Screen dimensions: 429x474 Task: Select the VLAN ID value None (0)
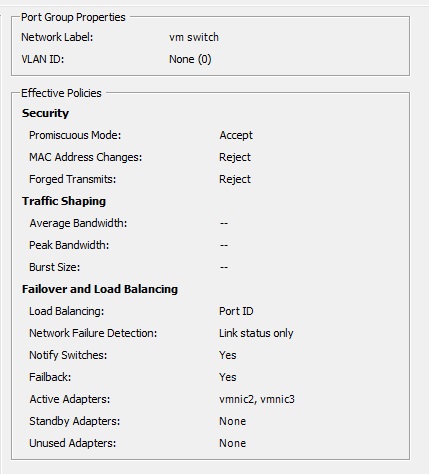[190, 59]
